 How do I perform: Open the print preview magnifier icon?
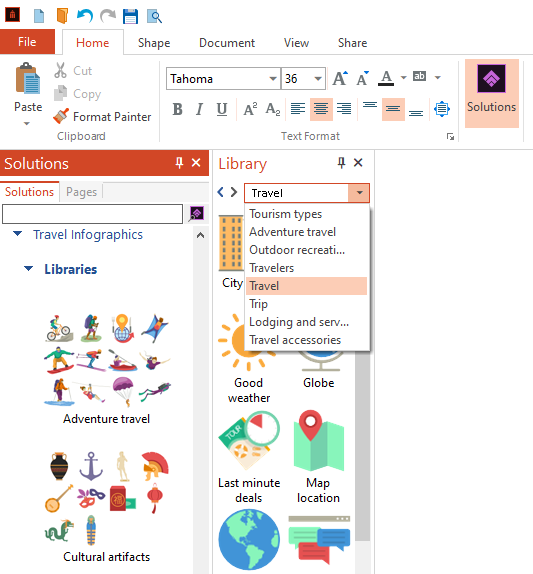[154, 16]
